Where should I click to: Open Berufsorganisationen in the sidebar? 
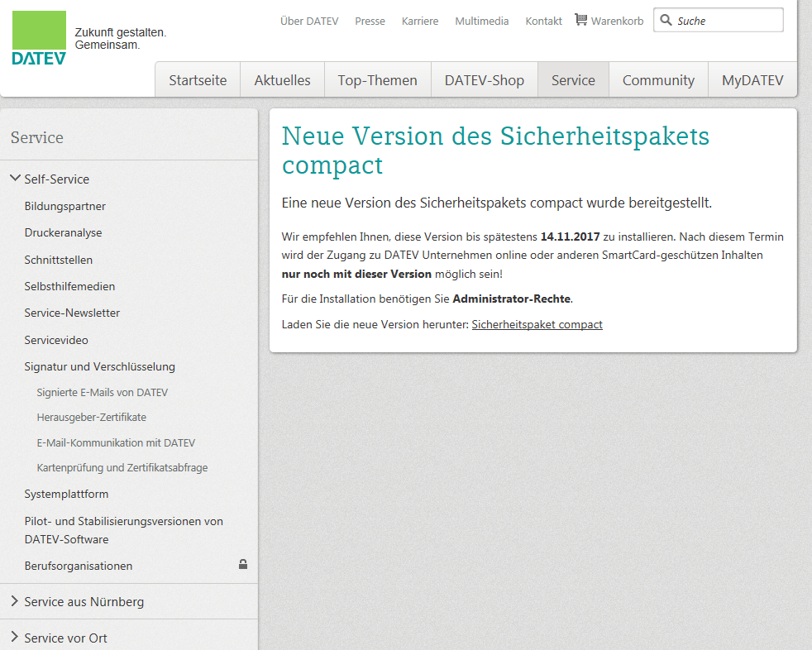click(x=79, y=566)
